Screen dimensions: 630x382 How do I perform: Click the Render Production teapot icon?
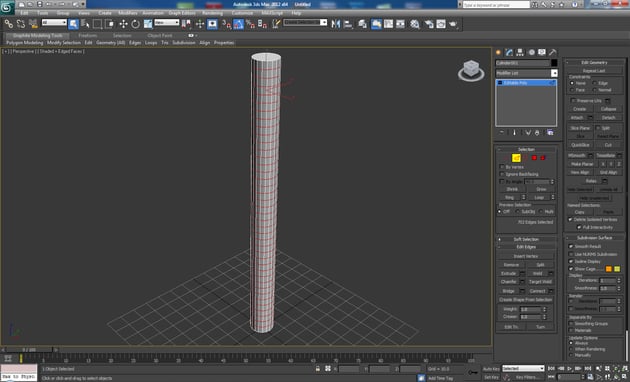pyautogui.click(x=453, y=24)
